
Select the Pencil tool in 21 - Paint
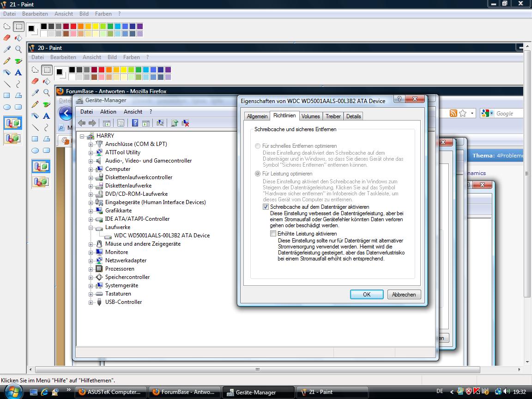7,61
